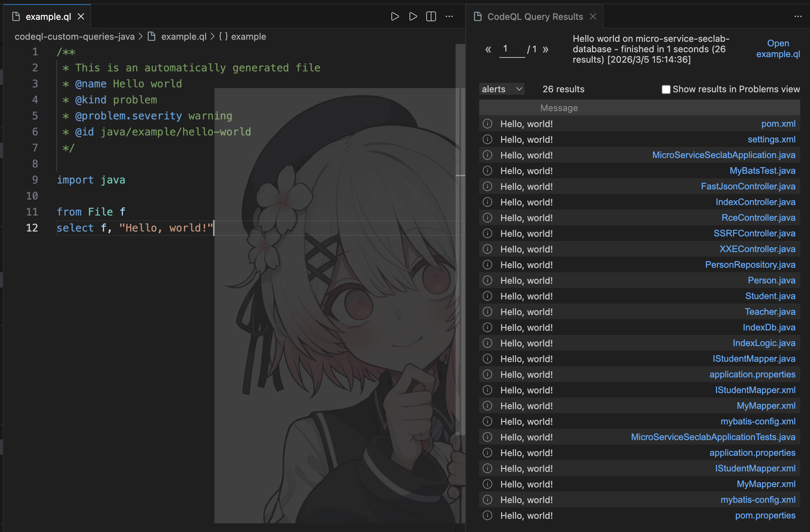This screenshot has width=810, height=532.
Task: Select the example.ql editor tab
Action: pos(48,17)
